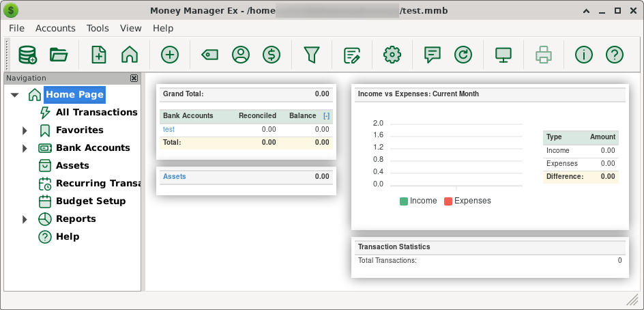Click the New Account page-plus icon
The height and width of the screenshot is (310, 644).
(98, 54)
